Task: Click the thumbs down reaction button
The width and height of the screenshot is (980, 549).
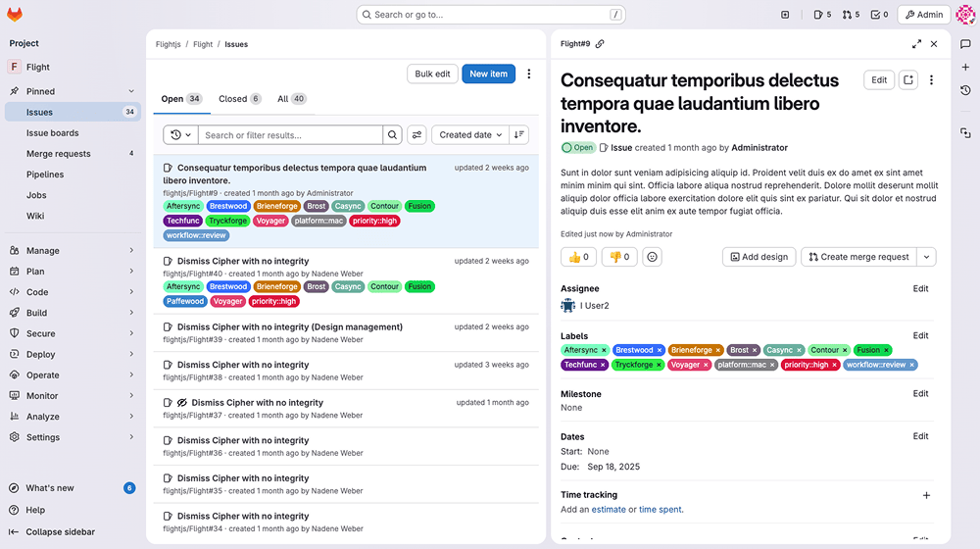Action: pos(617,257)
